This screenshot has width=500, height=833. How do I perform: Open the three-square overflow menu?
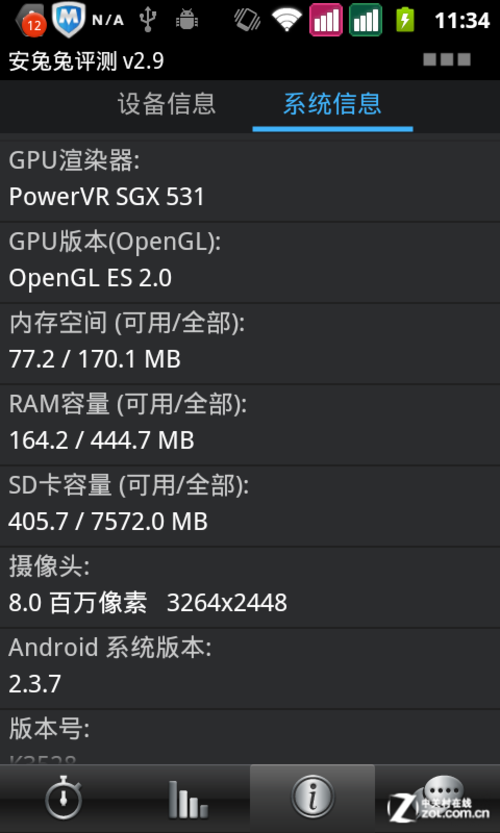[447, 60]
